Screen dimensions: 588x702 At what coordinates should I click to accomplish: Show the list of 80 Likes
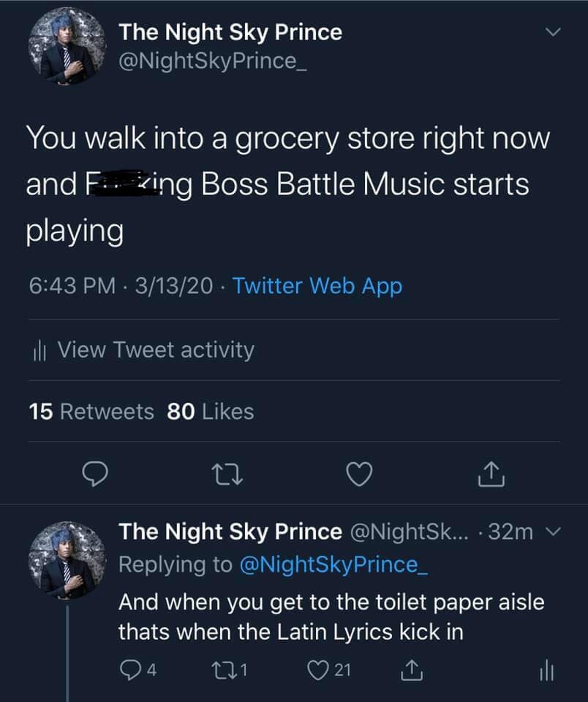click(210, 412)
